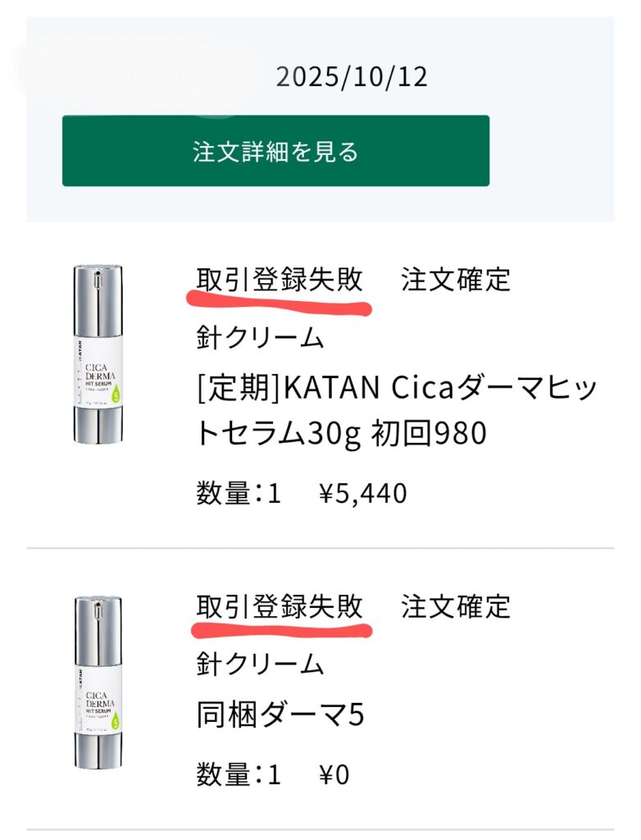Click 注文確定 status on the first item

click(x=456, y=281)
